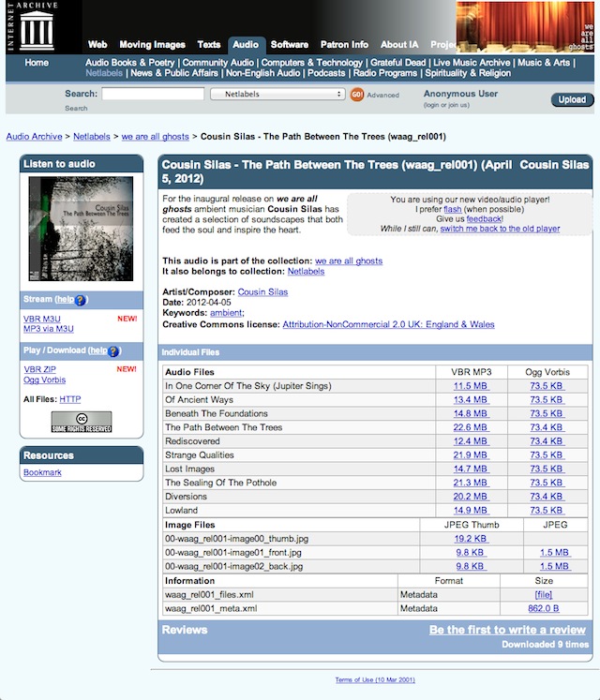Click Be the first to write a review
The width and height of the screenshot is (600, 700).
click(x=507, y=630)
